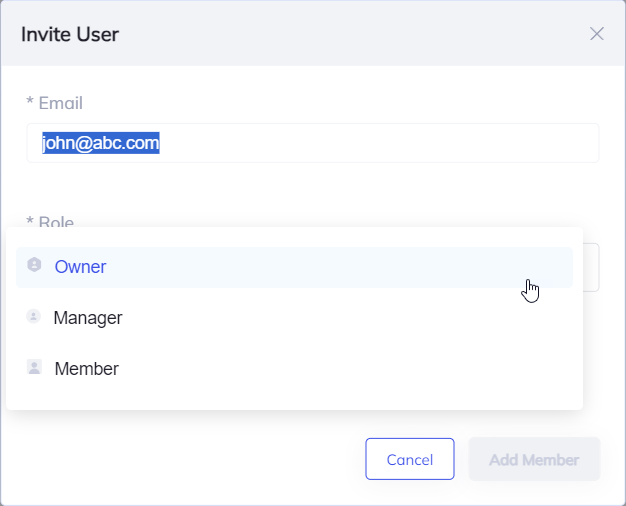626x506 pixels.
Task: Click blank space right of Manager option
Action: 350,318
